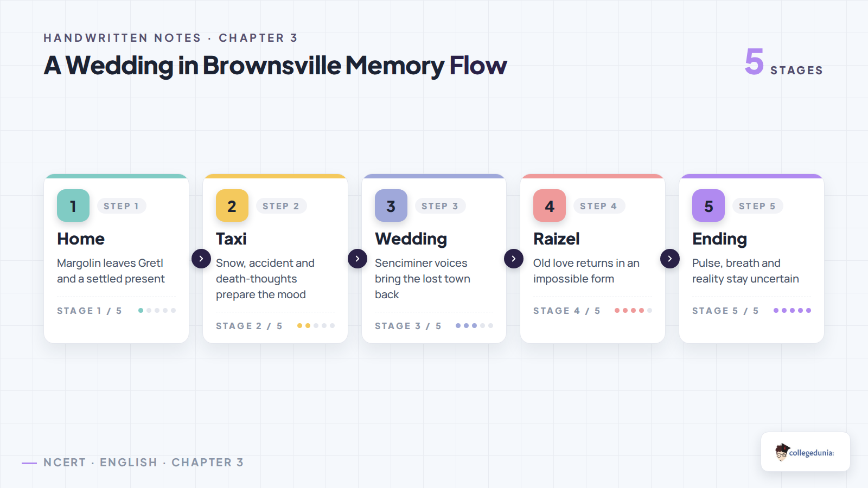
Task: Click the 'STAGE 2 / 5' label
Action: (x=249, y=326)
